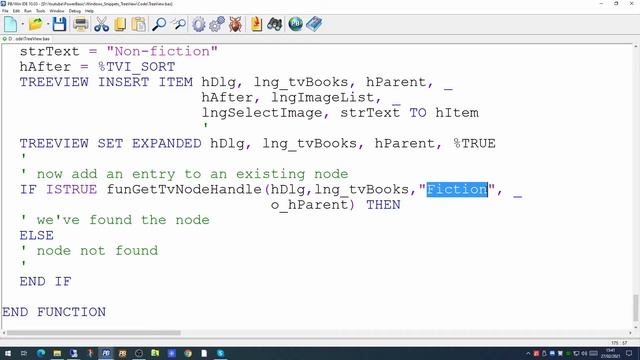Click the "node not found" comment

(89, 251)
